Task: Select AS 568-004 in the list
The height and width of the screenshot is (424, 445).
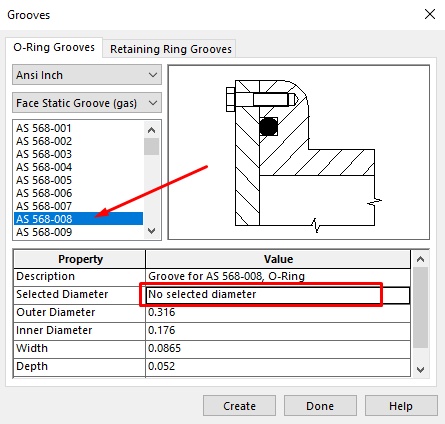Action: coord(79,167)
